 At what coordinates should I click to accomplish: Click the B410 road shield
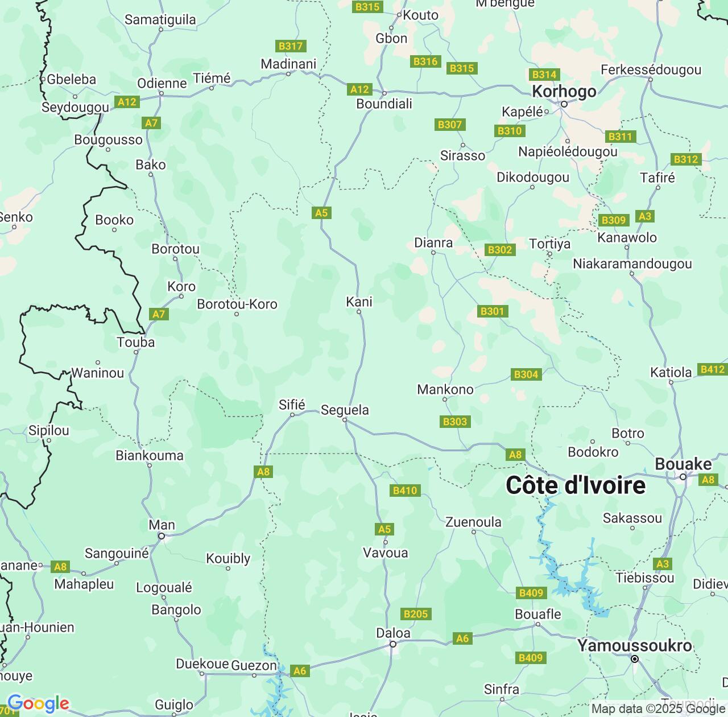405,491
